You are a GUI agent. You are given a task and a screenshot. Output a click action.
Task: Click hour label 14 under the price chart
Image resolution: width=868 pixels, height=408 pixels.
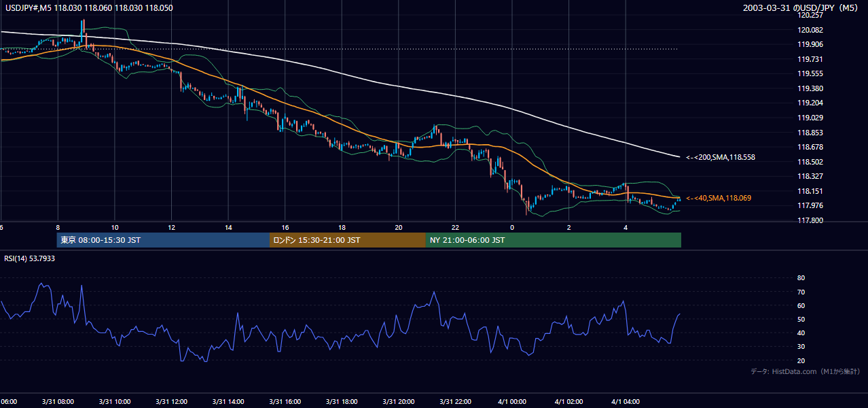[x=228, y=228]
